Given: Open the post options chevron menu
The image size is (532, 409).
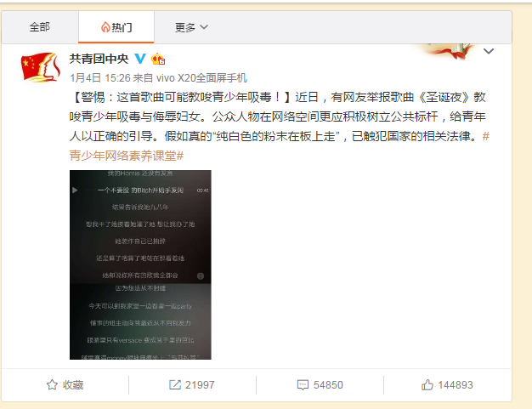Looking at the screenshot, I should 489,51.
